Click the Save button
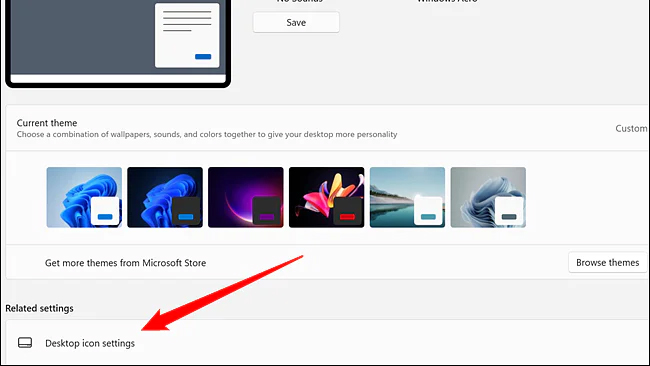 pyautogui.click(x=296, y=22)
